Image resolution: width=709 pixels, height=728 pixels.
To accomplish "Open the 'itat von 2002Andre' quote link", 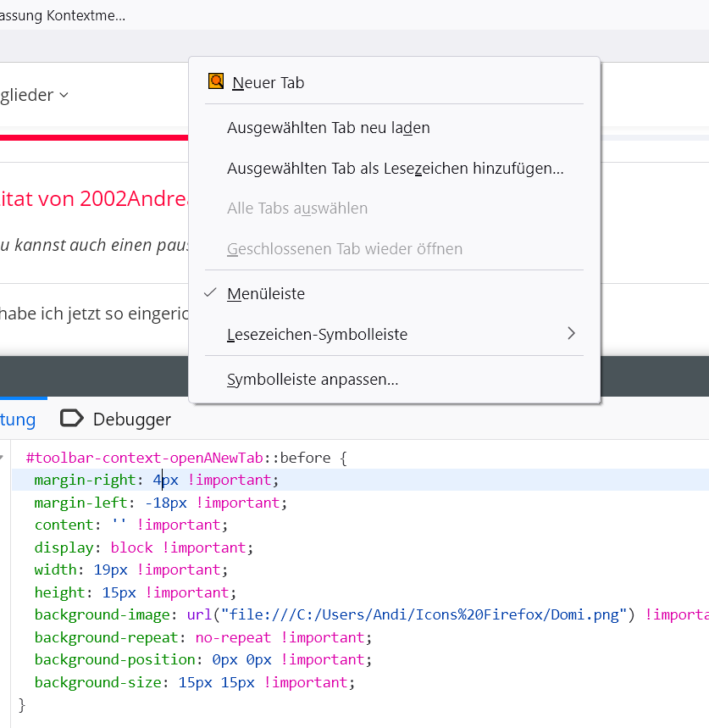I will pos(93,198).
